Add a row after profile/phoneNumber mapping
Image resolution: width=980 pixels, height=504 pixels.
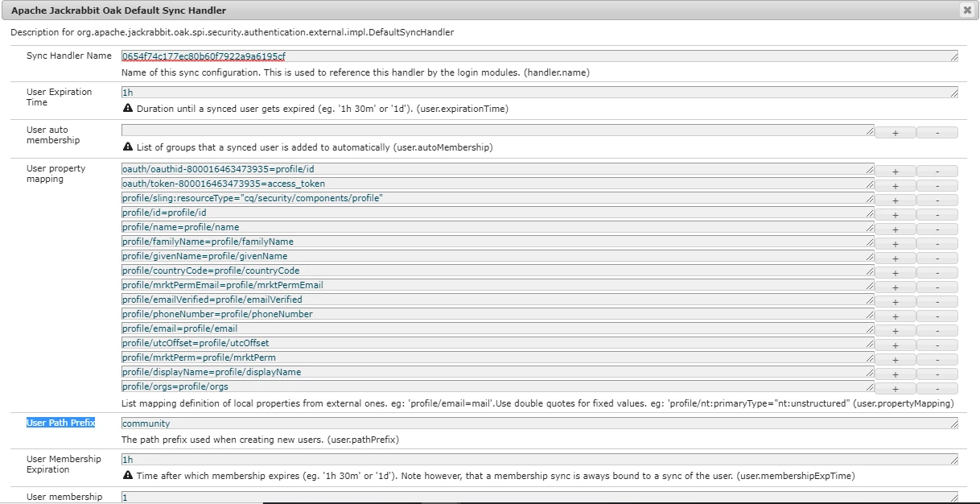pos(896,316)
